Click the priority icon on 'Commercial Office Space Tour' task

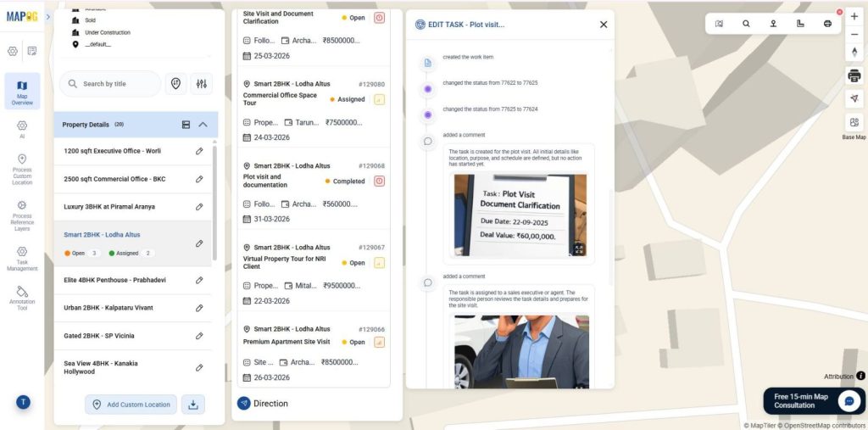[379, 99]
